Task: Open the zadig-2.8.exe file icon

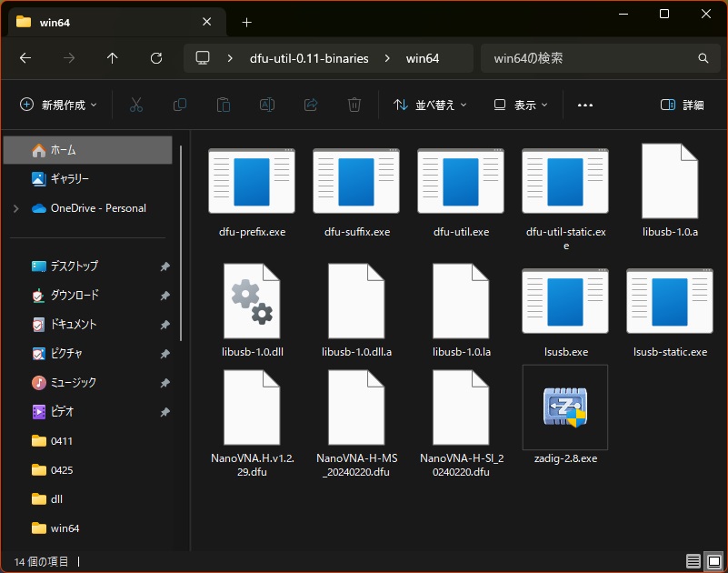Action: 565,407
